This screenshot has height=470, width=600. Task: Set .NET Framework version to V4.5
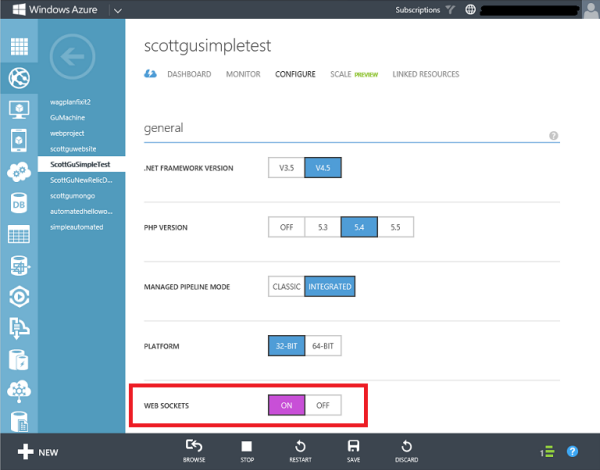pos(323,168)
